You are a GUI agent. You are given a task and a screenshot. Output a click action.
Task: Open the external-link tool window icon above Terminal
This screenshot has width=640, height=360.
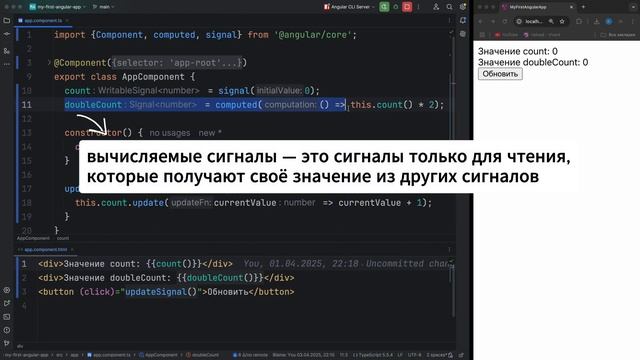pyautogui.click(x=7, y=303)
